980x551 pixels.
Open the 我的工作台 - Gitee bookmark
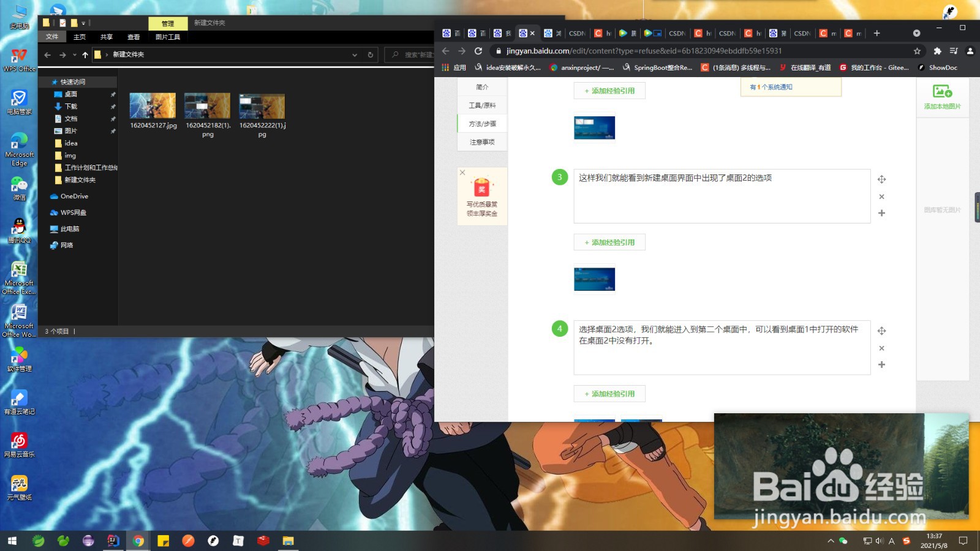874,67
